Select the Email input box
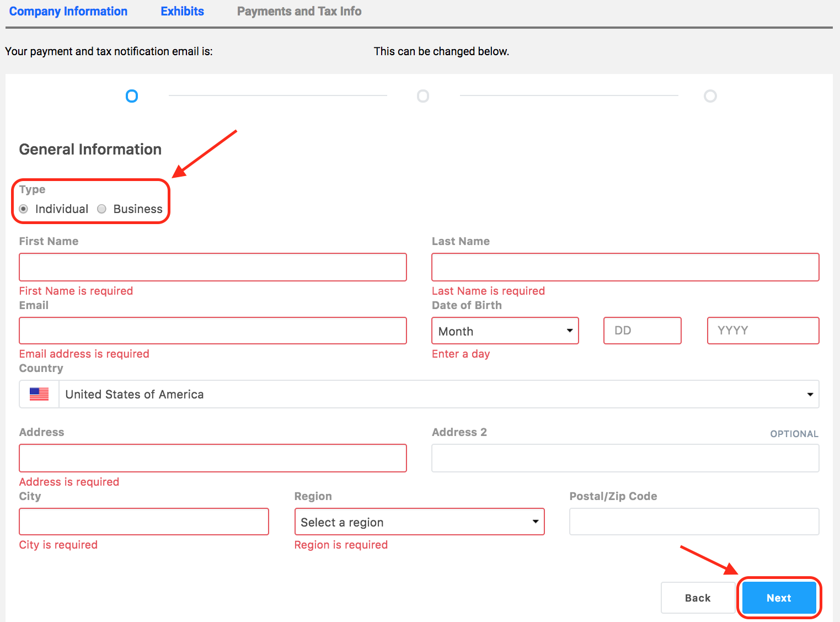 click(213, 331)
